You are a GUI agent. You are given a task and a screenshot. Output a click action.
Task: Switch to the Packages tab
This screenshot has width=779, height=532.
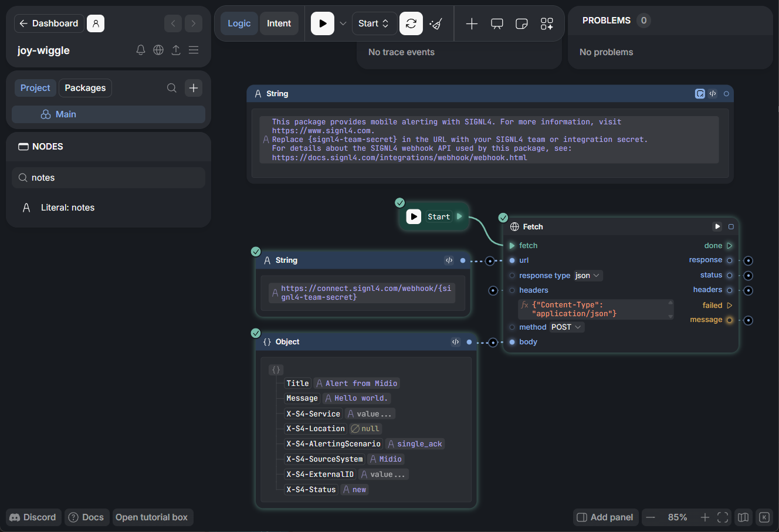pos(85,88)
